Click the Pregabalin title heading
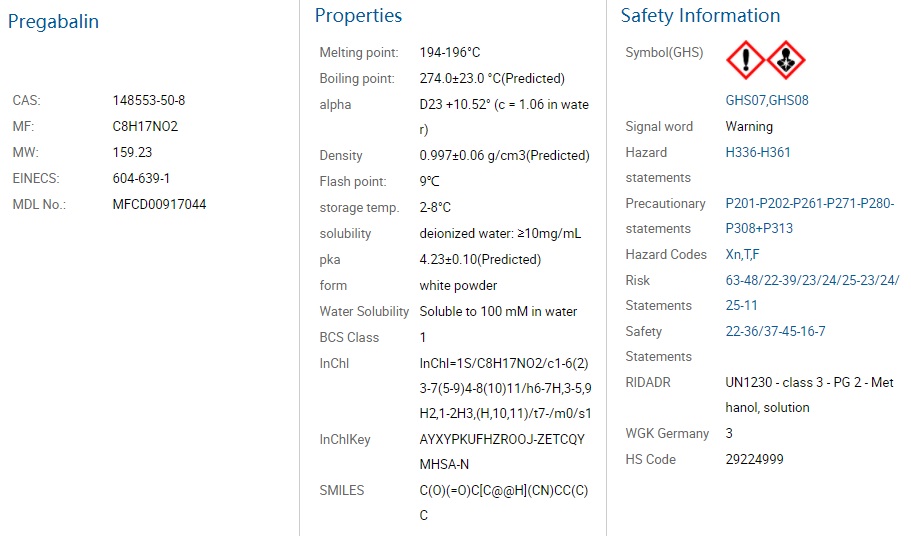The width and height of the screenshot is (911, 536). pos(53,21)
